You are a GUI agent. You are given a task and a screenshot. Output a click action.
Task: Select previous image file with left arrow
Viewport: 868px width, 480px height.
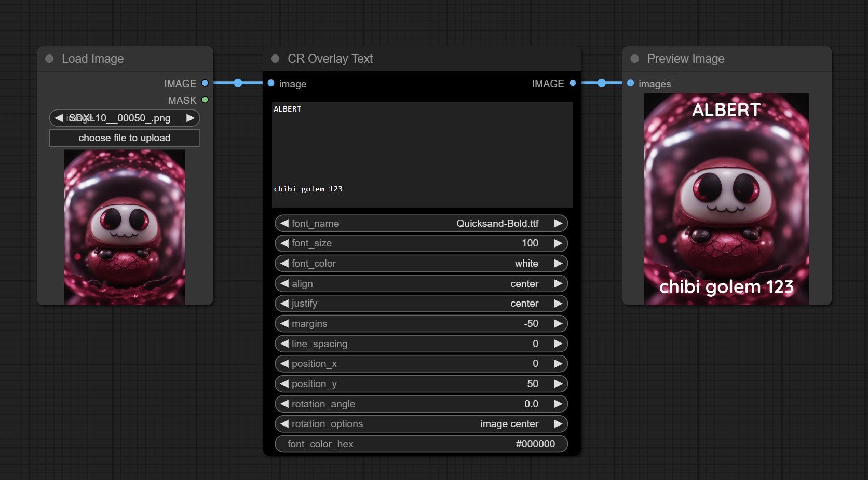pyautogui.click(x=59, y=118)
